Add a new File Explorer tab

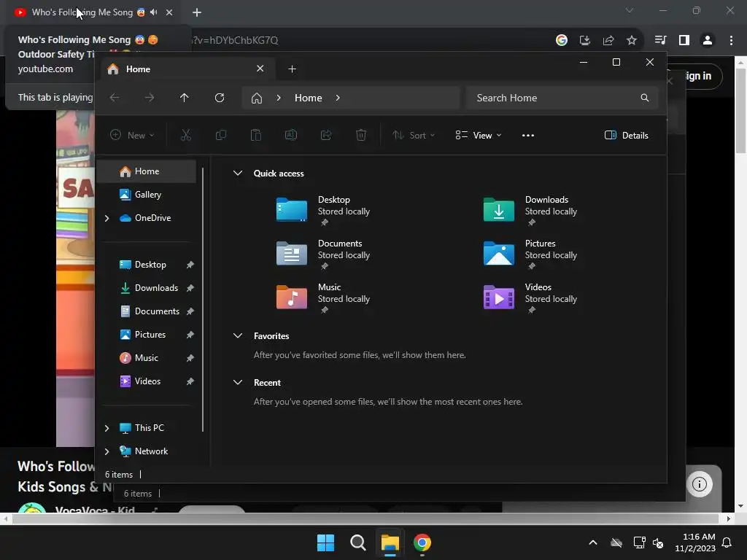point(292,69)
